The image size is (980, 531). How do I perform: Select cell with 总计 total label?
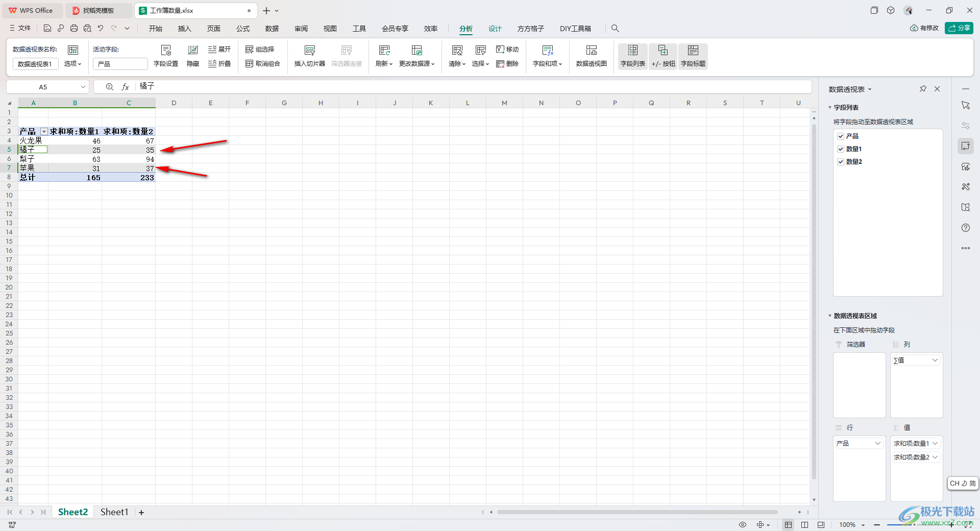tap(33, 178)
